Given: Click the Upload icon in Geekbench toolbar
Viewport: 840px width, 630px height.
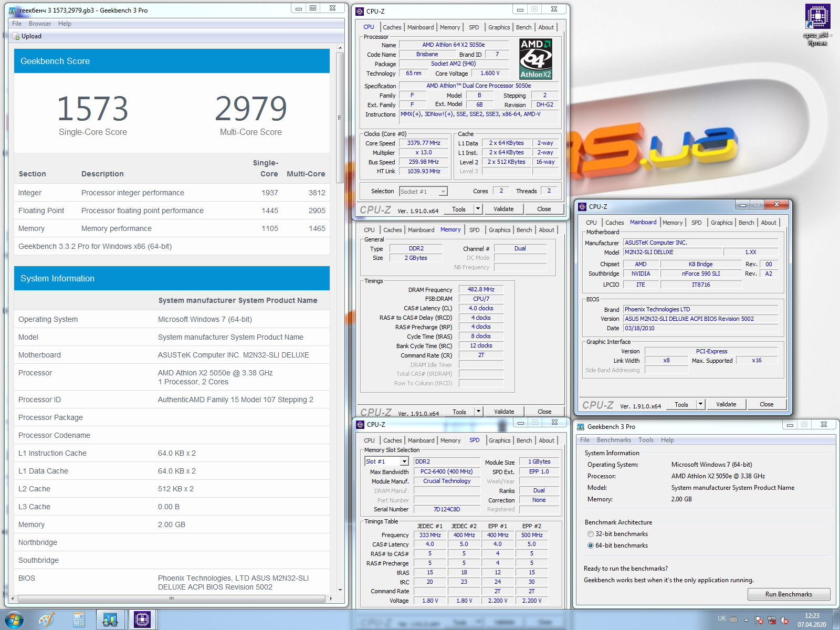Looking at the screenshot, I should coord(16,36).
